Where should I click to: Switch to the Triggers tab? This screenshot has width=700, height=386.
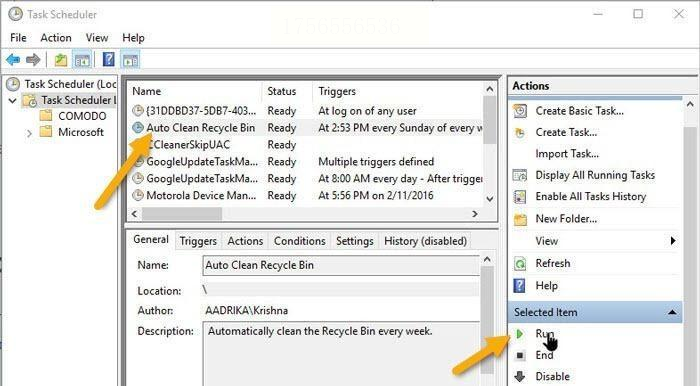(198, 241)
